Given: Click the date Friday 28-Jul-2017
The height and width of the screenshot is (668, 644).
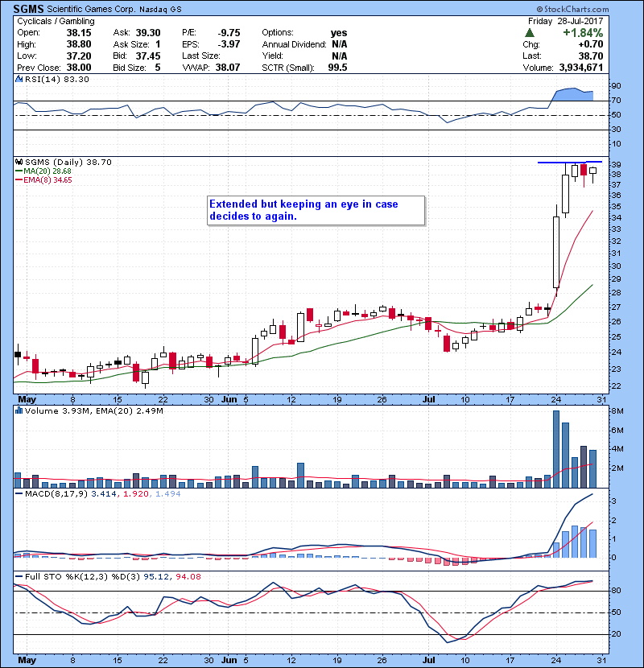Looking at the screenshot, I should coord(565,21).
